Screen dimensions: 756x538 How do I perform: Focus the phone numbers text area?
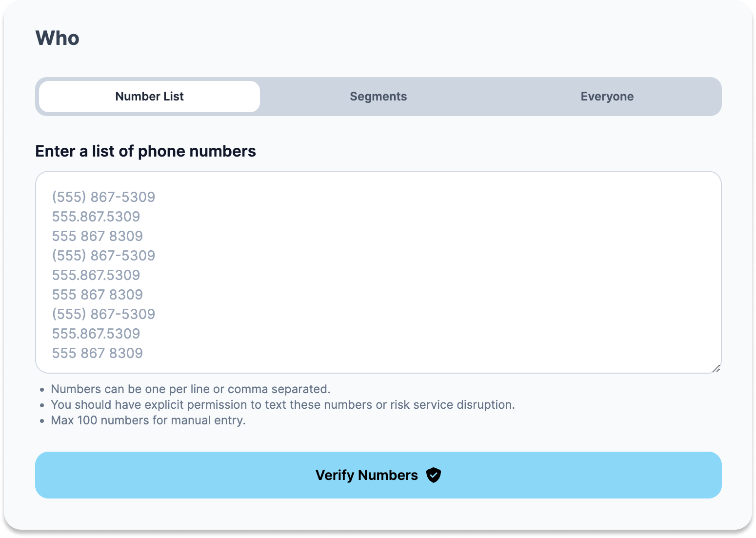378,272
